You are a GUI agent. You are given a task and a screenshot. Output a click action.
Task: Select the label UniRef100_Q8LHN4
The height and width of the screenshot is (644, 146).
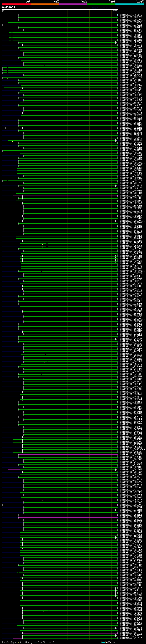[131, 256]
